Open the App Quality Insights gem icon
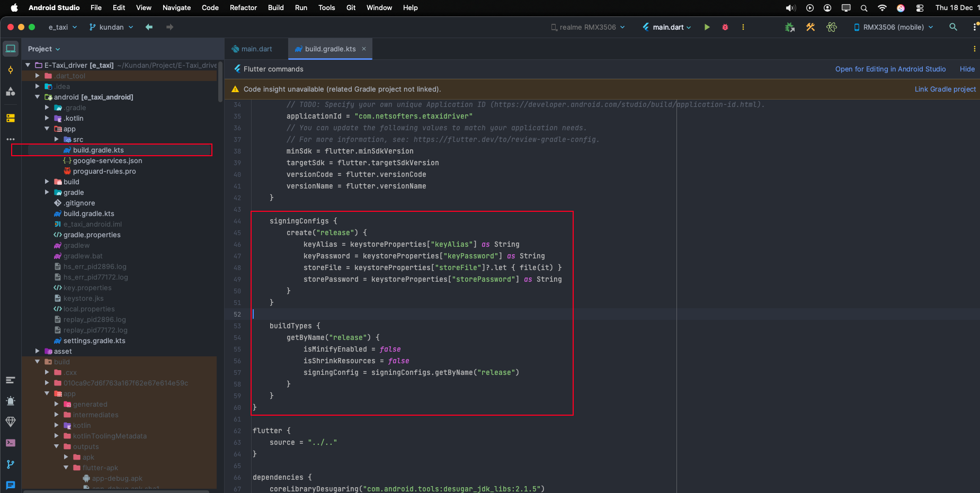Image resolution: width=980 pixels, height=493 pixels. [11, 422]
